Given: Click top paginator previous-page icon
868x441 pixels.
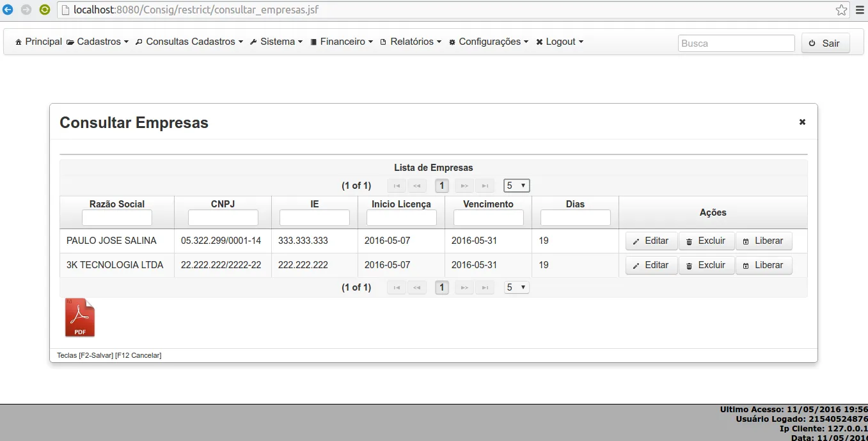Looking at the screenshot, I should coord(417,186).
